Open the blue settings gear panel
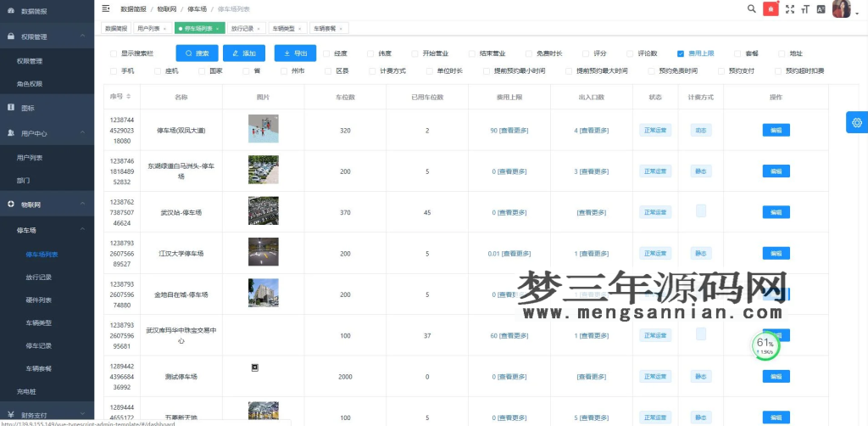The height and width of the screenshot is (426, 868). tap(857, 122)
